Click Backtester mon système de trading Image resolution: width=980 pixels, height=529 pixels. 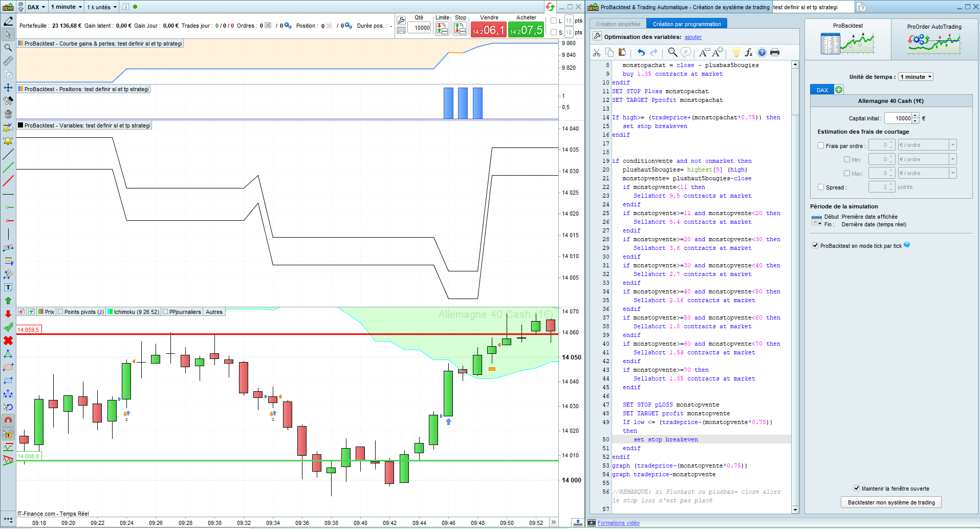[891, 502]
